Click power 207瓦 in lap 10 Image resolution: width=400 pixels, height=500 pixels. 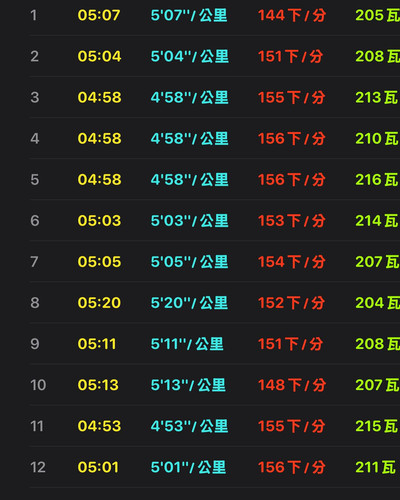click(377, 385)
